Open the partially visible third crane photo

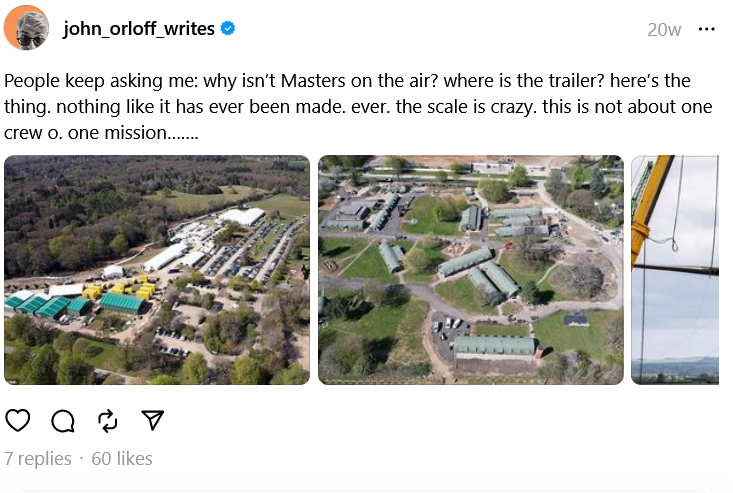[x=675, y=270]
